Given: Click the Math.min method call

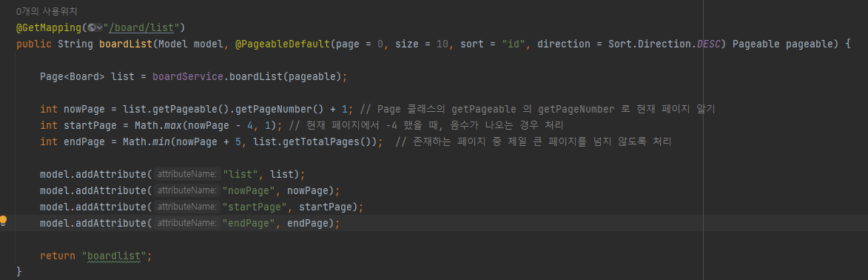Looking at the screenshot, I should (152, 141).
